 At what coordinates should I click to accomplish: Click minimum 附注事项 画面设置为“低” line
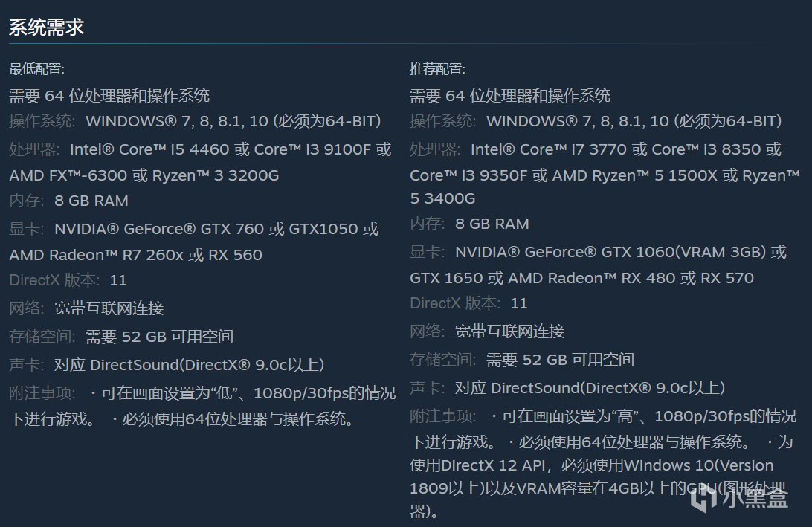click(x=202, y=393)
